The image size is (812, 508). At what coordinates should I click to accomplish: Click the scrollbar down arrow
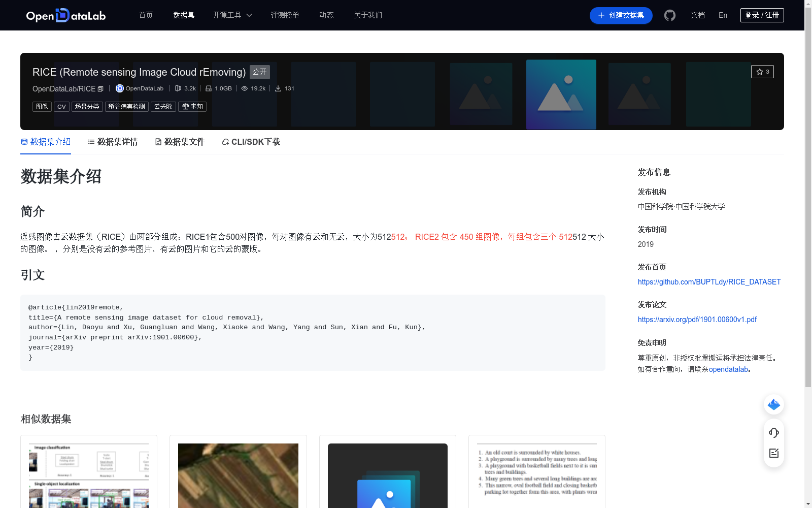tap(808, 504)
